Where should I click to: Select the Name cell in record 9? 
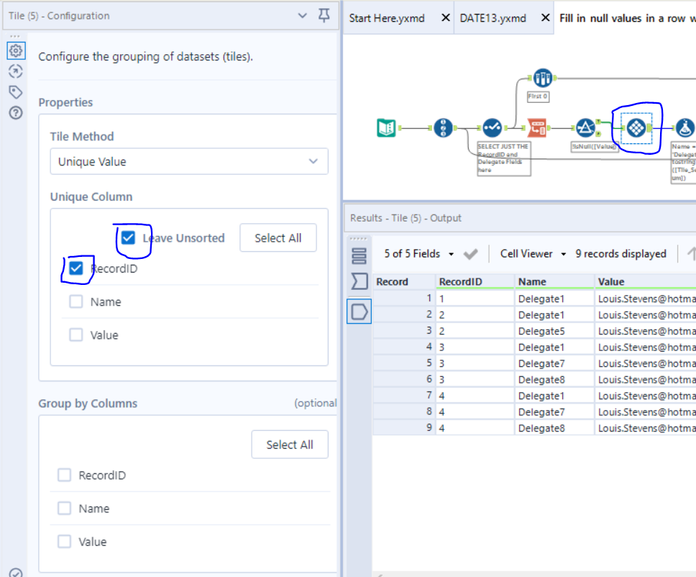[x=554, y=428]
